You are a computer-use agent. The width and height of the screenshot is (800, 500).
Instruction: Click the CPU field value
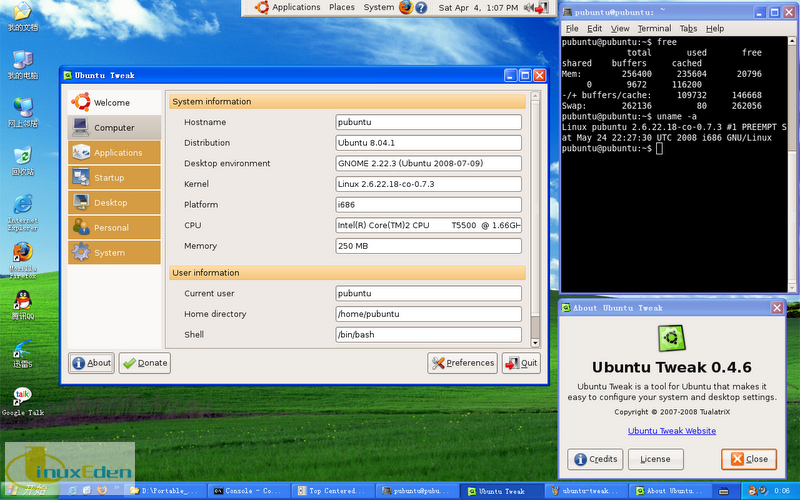[429, 225]
